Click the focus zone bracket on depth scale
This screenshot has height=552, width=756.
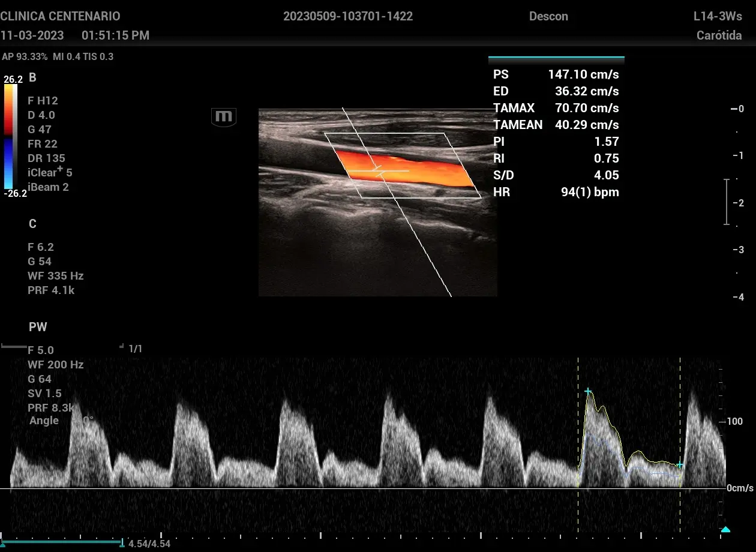coord(727,202)
